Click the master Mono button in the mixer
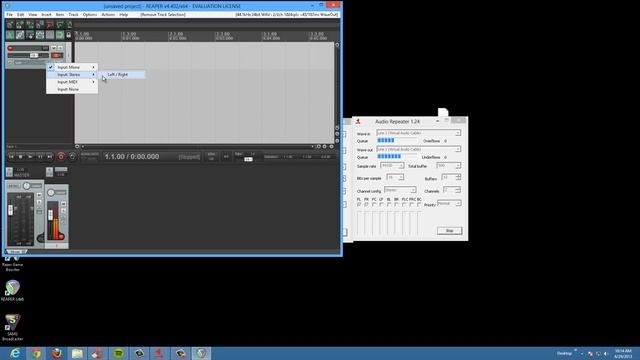This screenshot has width=640, height=360. coord(14,186)
